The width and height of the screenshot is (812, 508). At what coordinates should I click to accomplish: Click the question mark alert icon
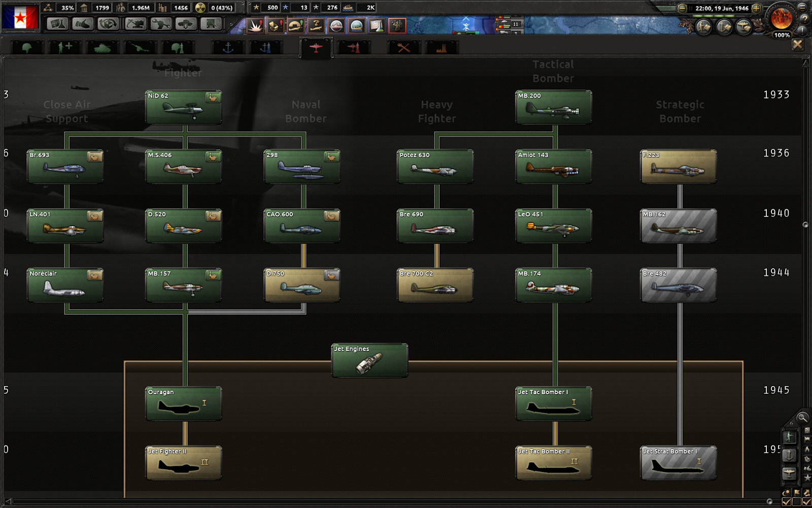click(x=316, y=25)
